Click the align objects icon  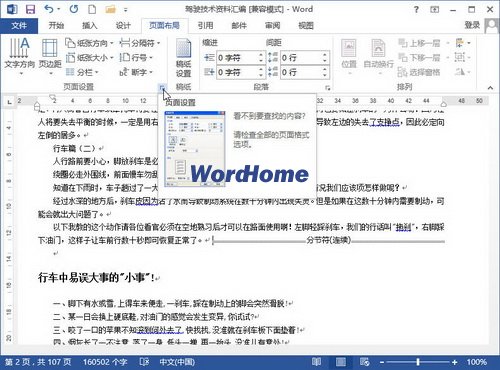[463, 43]
